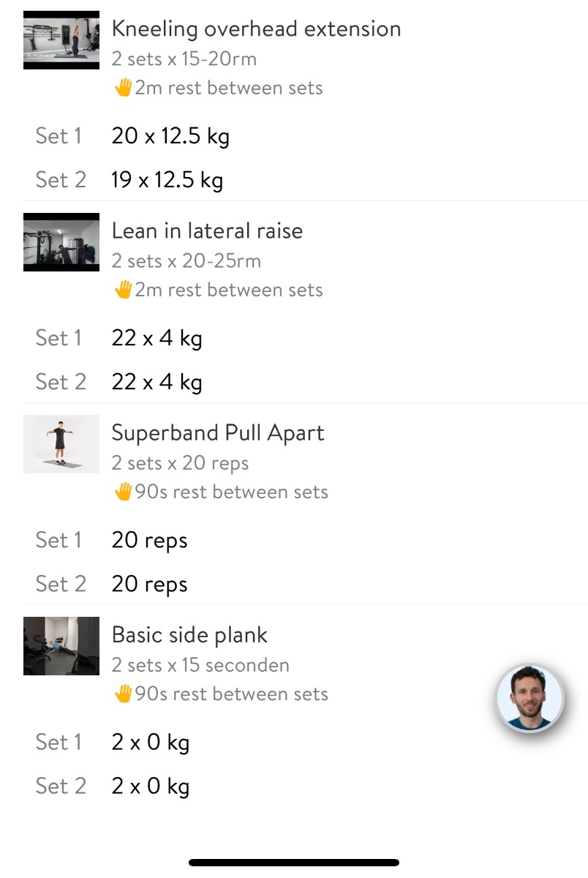Tap hand icon under Lean in lateral raise
The image size is (588, 878).
click(x=123, y=290)
